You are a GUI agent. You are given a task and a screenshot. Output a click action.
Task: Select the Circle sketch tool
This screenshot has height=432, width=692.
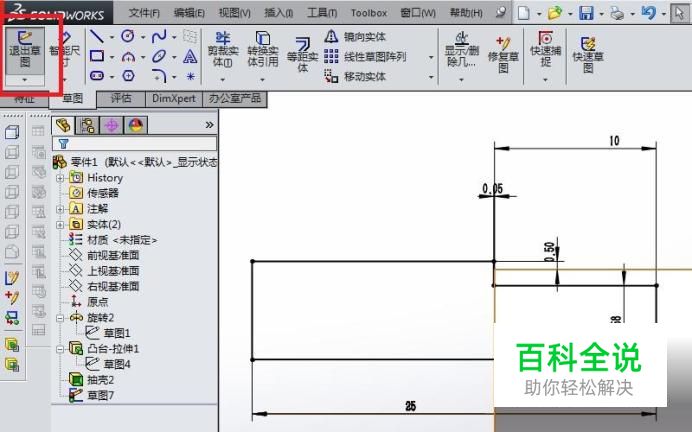click(x=128, y=36)
